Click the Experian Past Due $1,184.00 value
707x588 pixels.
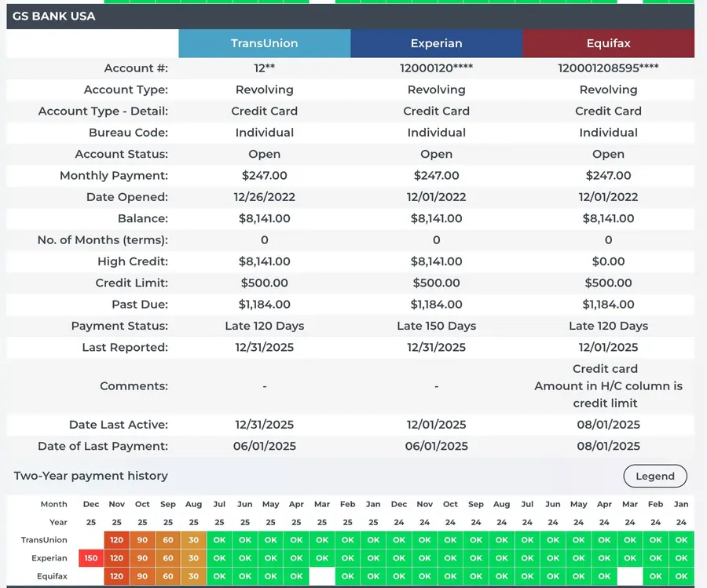[x=437, y=305]
